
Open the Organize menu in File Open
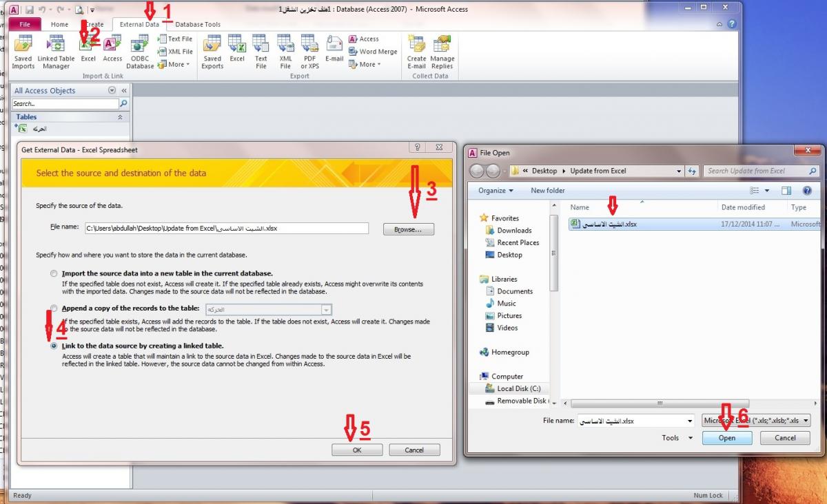pos(496,191)
